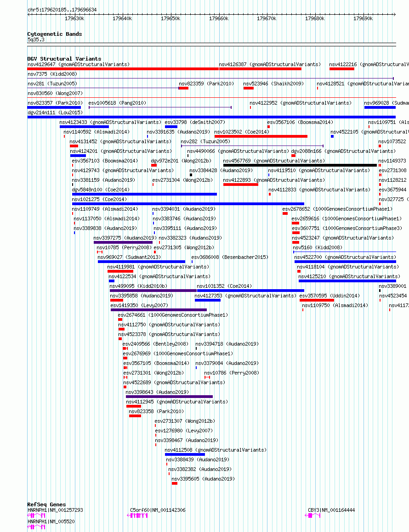Click the blue nsv4112508 variant bar
Viewport: 409px width, 532px height.
coord(185,454)
